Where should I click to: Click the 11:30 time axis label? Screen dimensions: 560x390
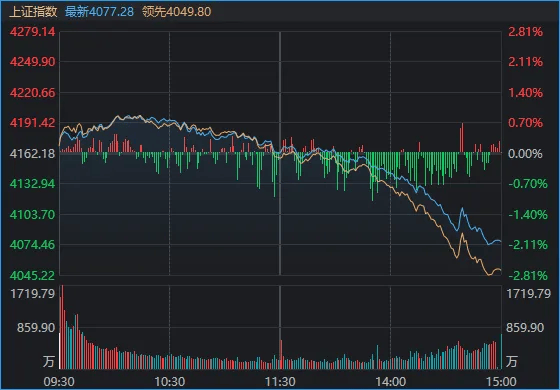point(280,382)
